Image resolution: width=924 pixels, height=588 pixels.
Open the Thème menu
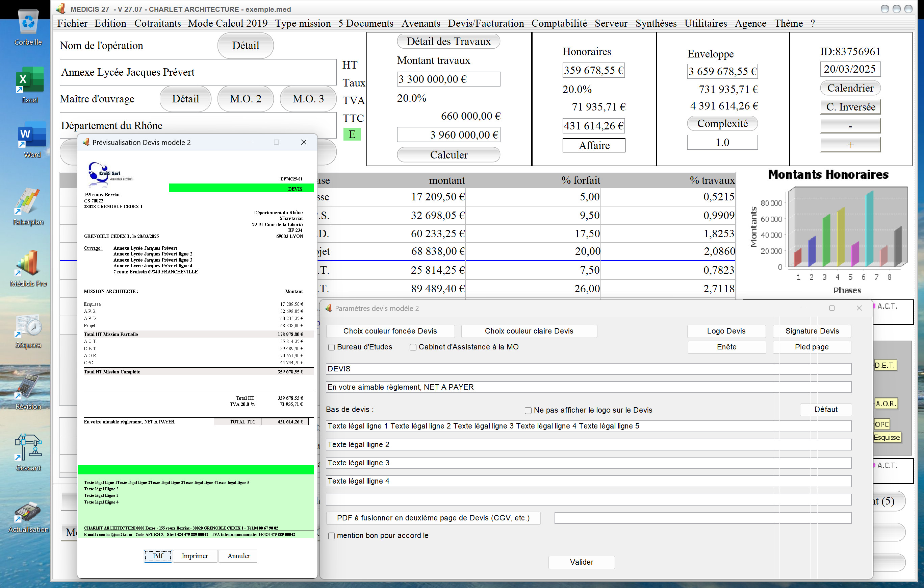pyautogui.click(x=788, y=23)
